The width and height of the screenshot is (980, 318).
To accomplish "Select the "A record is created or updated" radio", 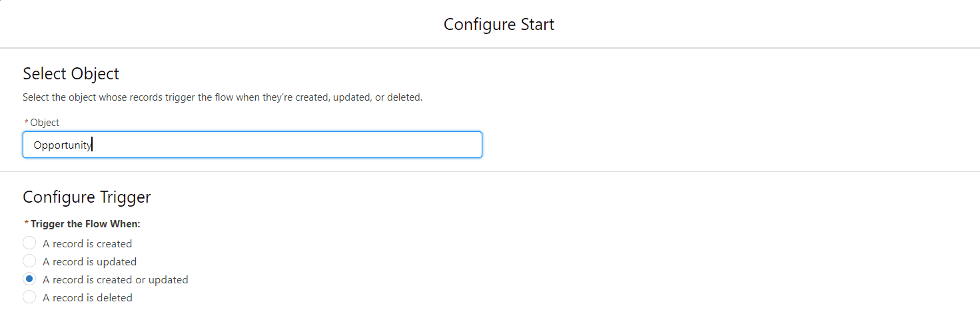I will coord(29,279).
